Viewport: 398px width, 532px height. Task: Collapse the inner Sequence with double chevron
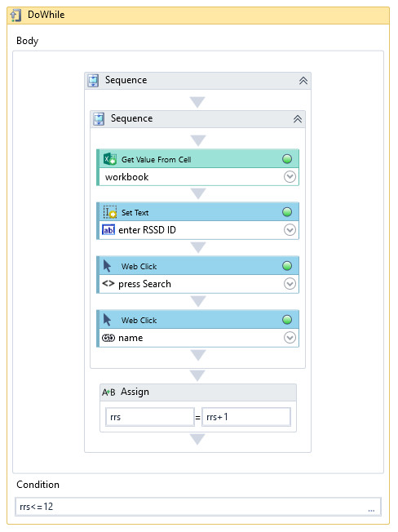(x=298, y=119)
